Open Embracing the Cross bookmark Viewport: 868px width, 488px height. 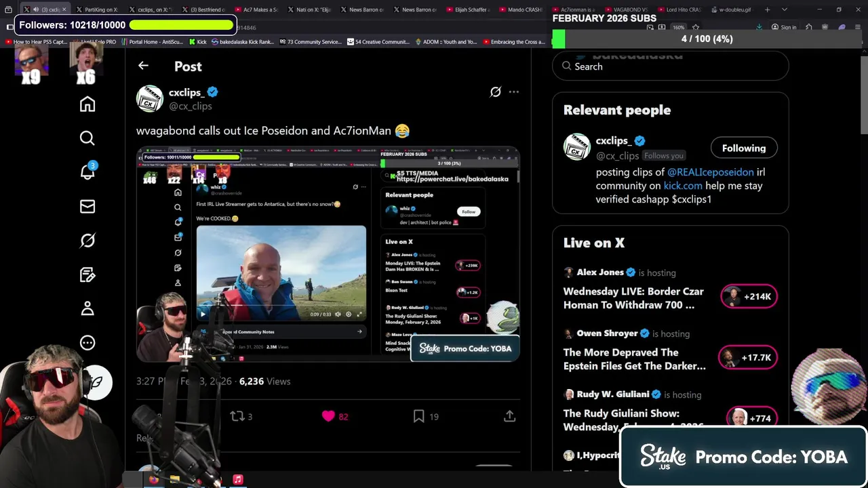pos(513,42)
